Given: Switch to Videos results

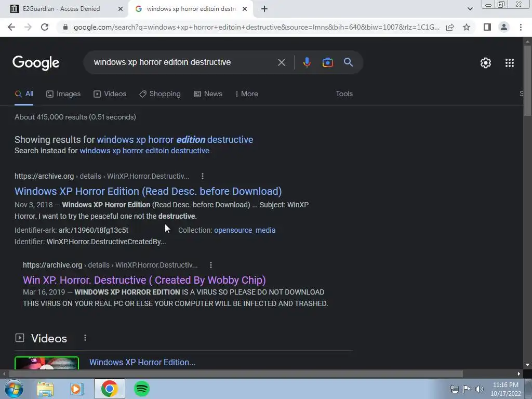Looking at the screenshot, I should coord(110,94).
